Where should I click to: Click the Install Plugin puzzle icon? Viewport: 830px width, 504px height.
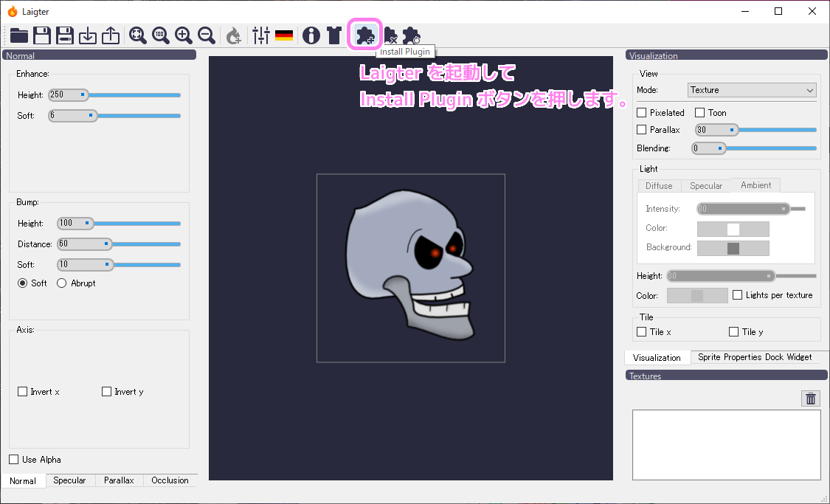364,35
